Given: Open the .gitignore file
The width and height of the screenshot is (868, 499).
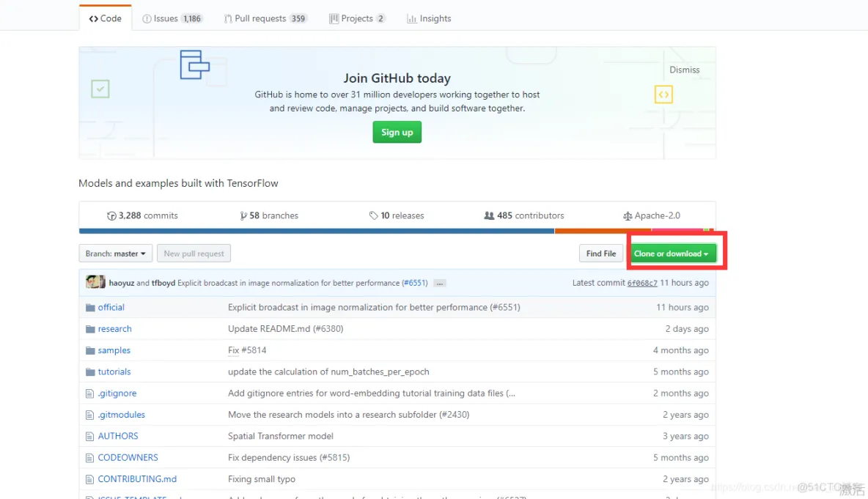Looking at the screenshot, I should click(117, 393).
